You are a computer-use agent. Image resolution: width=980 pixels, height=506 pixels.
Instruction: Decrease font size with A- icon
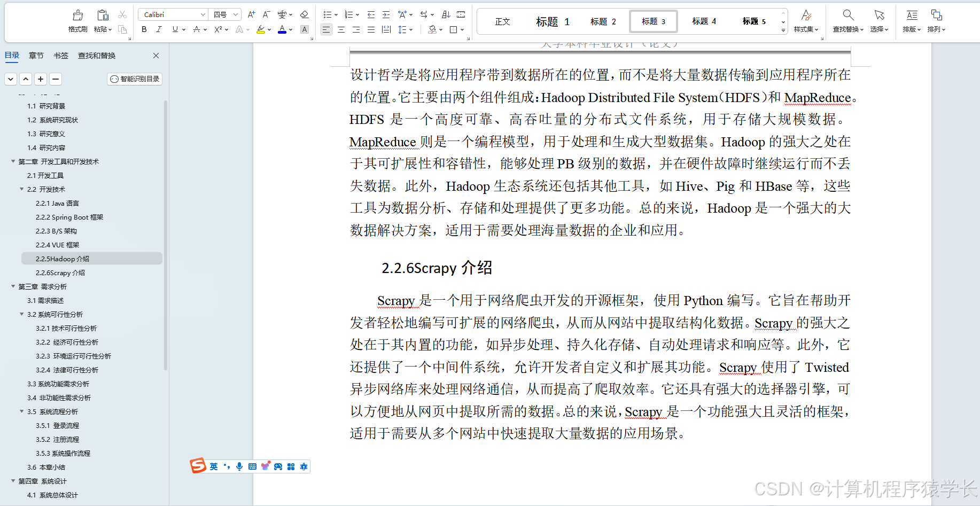point(266,14)
